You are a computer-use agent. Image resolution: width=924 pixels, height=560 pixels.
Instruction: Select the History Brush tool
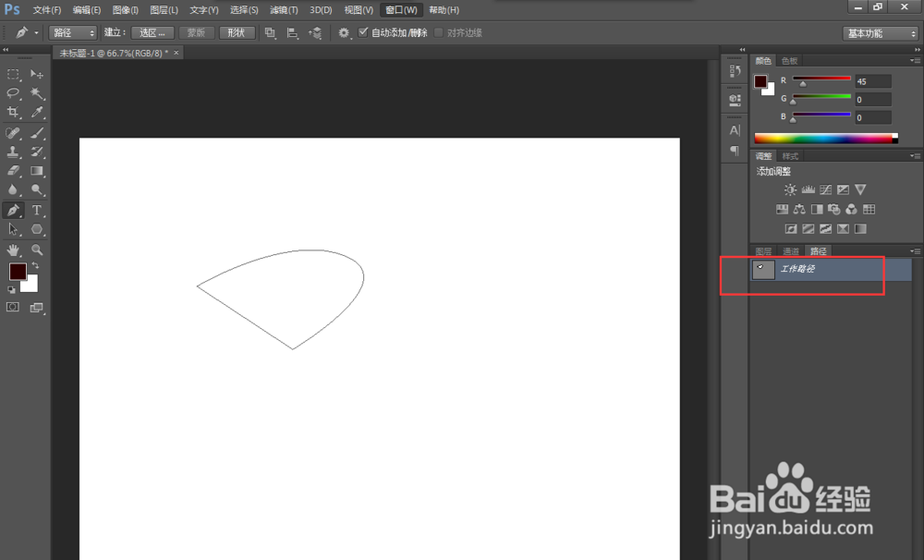click(37, 152)
